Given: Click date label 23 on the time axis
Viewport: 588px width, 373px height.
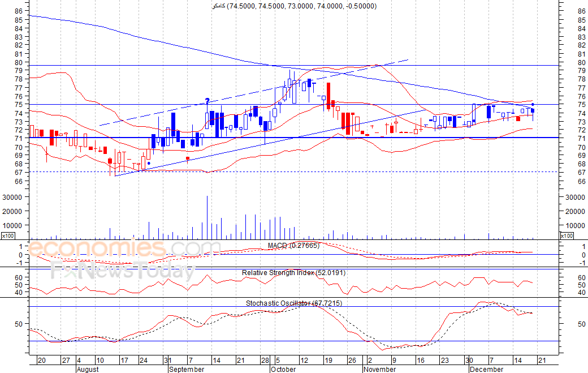Looking at the screenshot, I should click(445, 360).
